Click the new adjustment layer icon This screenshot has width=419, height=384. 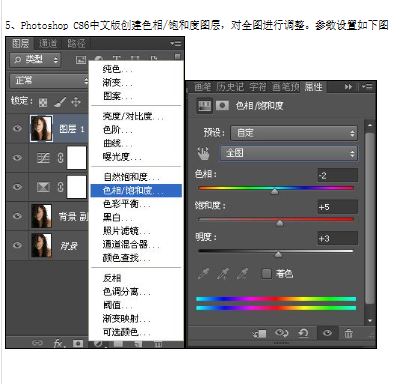[98, 343]
